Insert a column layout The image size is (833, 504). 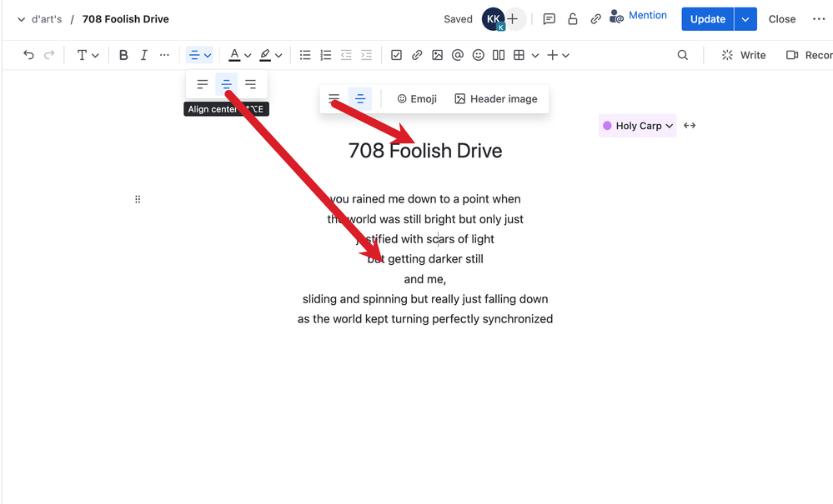(499, 55)
